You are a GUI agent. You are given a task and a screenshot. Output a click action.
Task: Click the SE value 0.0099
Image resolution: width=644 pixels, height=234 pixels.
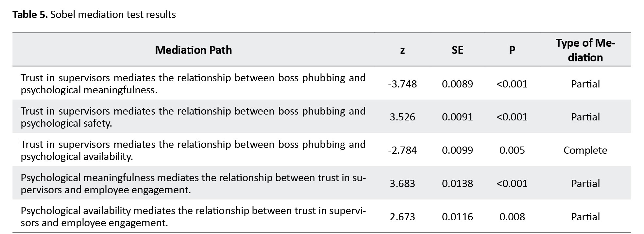click(457, 150)
